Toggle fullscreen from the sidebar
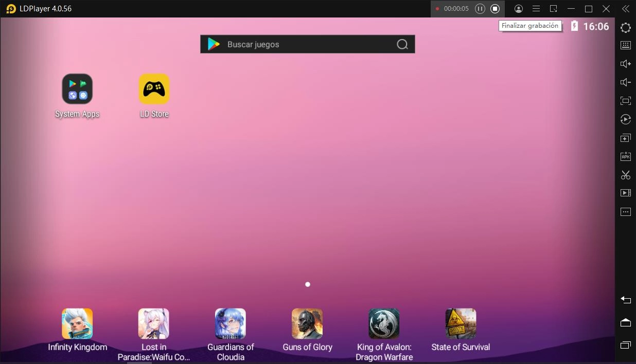636x364 pixels. (626, 101)
